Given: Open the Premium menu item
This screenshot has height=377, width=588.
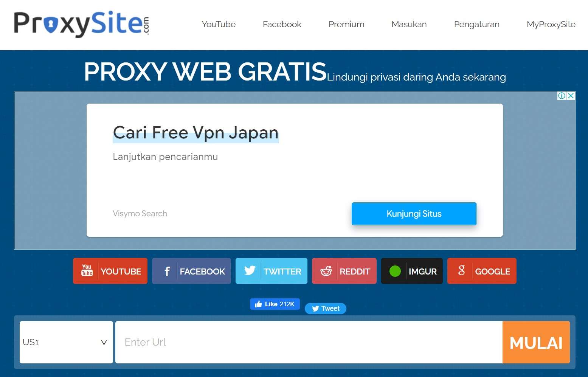Looking at the screenshot, I should 346,24.
